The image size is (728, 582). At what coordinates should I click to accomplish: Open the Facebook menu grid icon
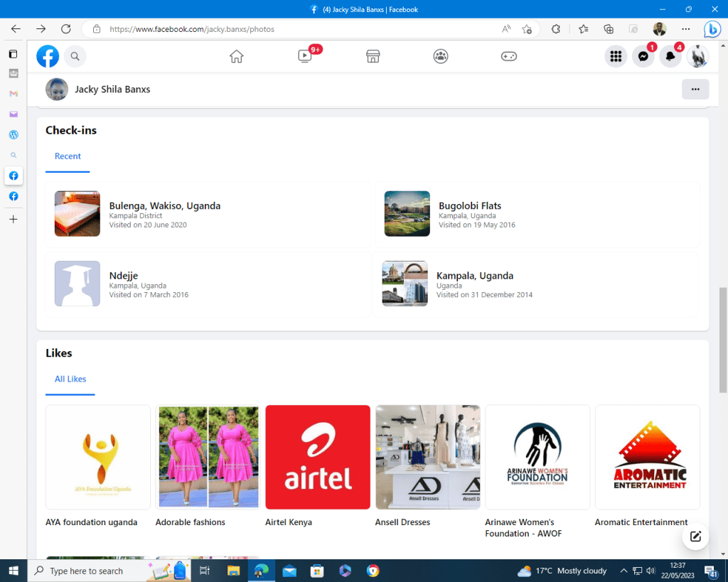tap(616, 57)
